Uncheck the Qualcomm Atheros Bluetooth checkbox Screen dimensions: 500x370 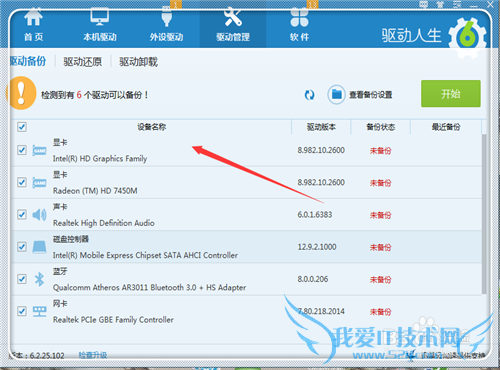(22, 279)
